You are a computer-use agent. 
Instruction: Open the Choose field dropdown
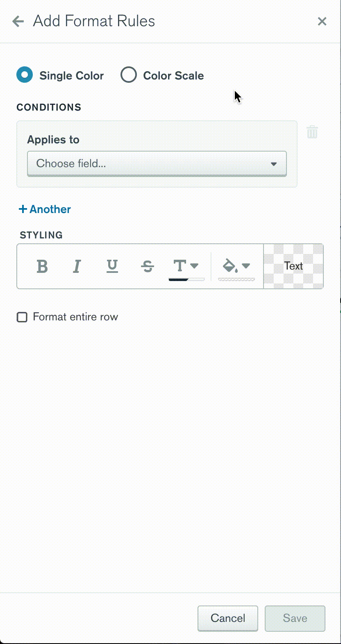coord(157,163)
